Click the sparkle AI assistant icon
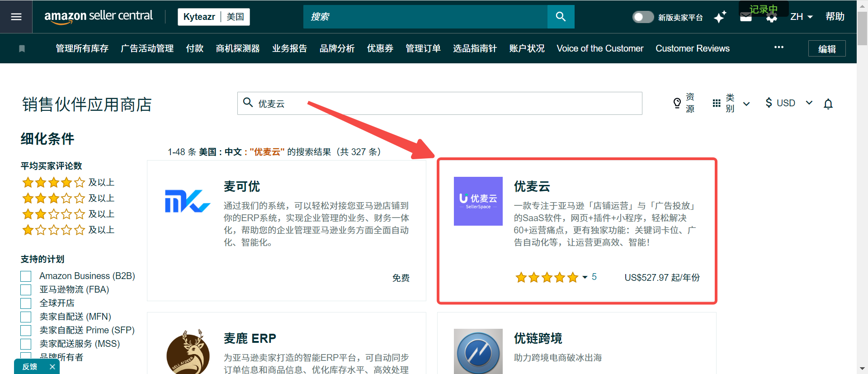This screenshot has height=374, width=868. pyautogui.click(x=720, y=17)
